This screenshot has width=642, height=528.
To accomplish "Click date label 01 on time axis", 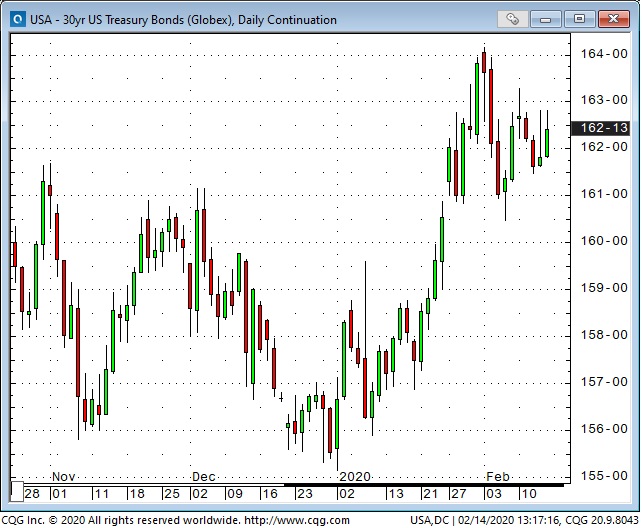I will [59, 494].
